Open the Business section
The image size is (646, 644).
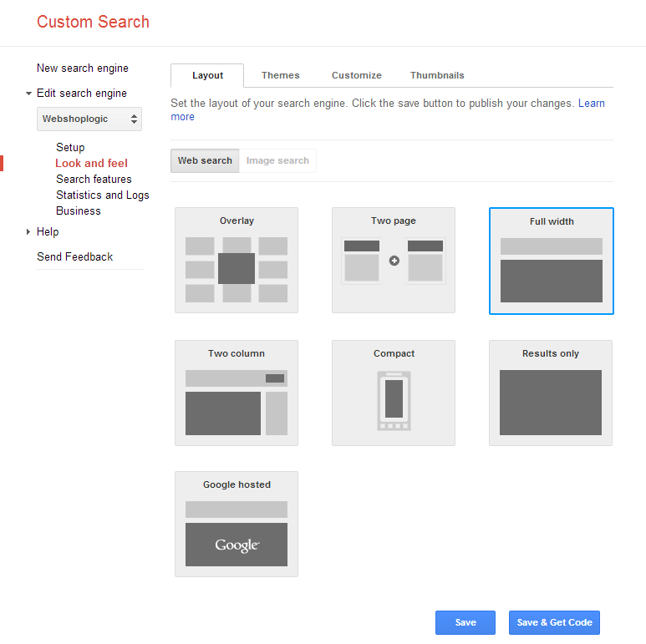(x=79, y=210)
